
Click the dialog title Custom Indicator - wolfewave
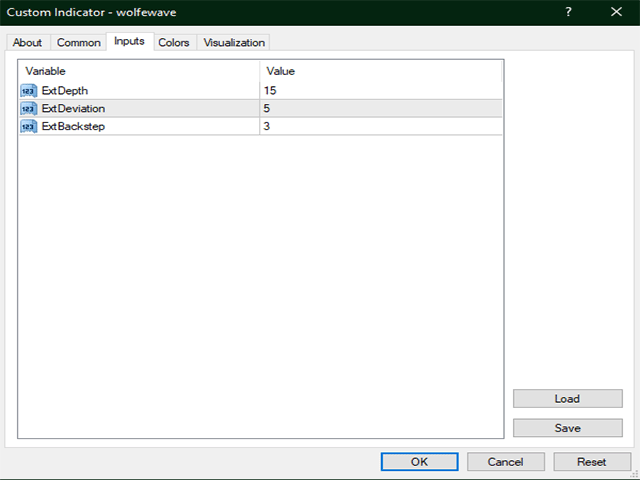pos(91,12)
